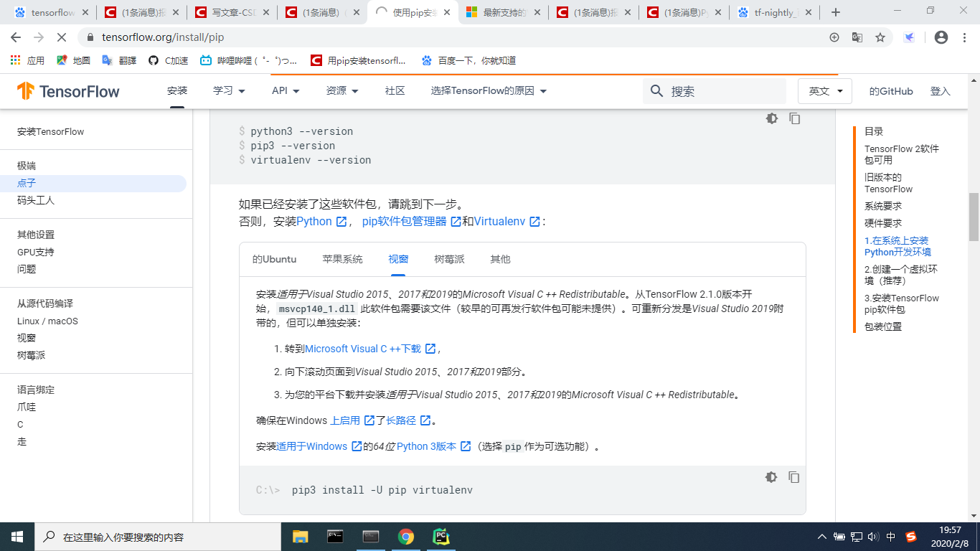Open 适用于Windows link
Viewport: 980px width, 551px height.
[319, 446]
